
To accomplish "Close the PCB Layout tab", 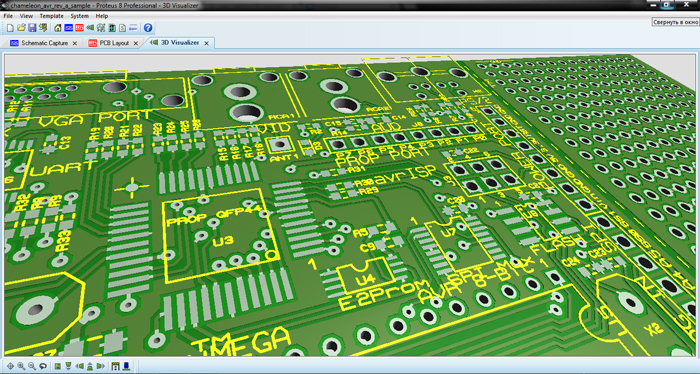I will (x=136, y=43).
